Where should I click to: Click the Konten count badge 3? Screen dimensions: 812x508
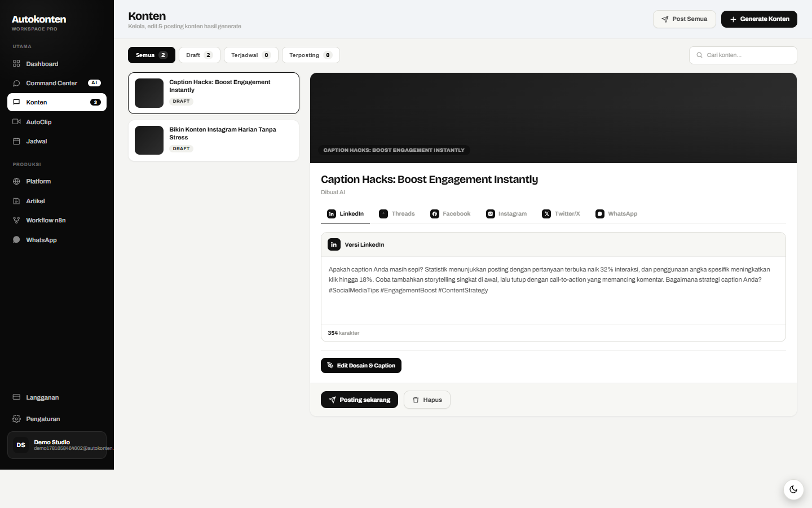click(x=95, y=102)
